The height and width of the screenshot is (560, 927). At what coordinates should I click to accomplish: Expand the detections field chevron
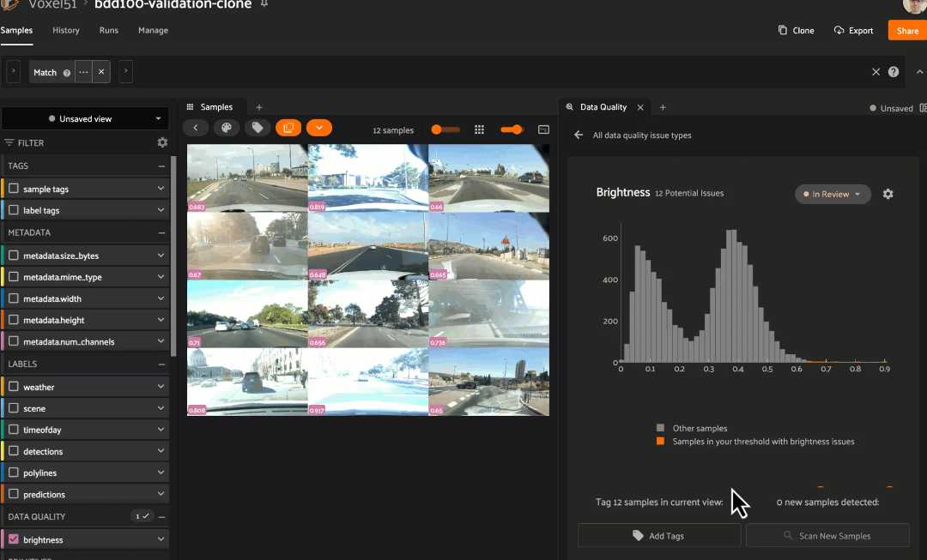(161, 452)
